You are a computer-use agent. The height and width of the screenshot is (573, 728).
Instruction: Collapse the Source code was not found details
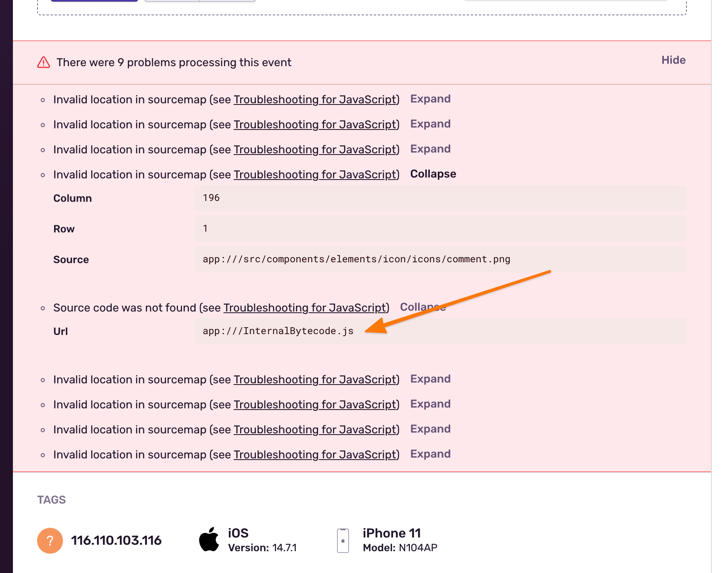[x=423, y=307]
